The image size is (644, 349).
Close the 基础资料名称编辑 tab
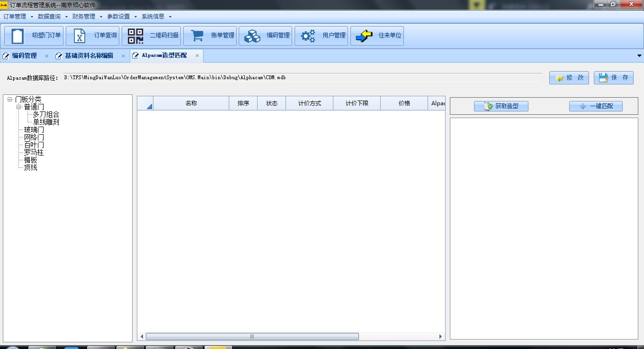(x=123, y=56)
